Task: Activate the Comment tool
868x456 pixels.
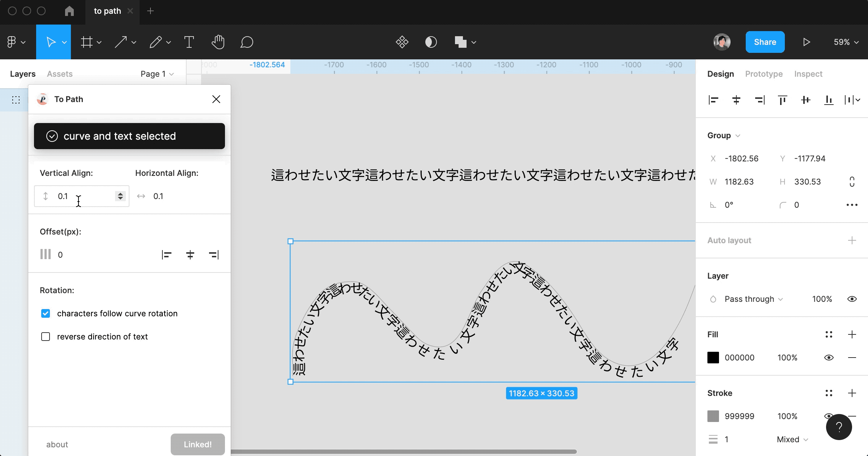Action: pyautogui.click(x=247, y=42)
